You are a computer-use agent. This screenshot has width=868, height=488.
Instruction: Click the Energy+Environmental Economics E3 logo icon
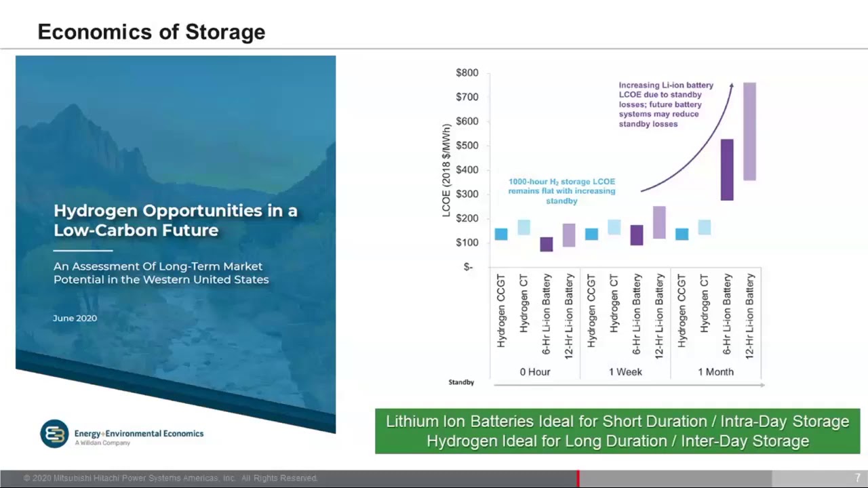click(x=54, y=434)
